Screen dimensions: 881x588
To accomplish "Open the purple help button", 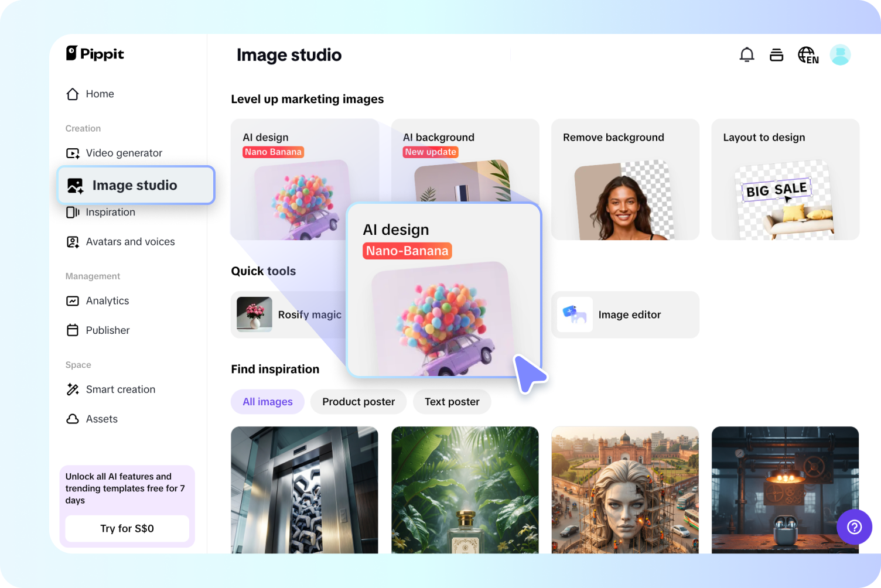I will point(855,527).
